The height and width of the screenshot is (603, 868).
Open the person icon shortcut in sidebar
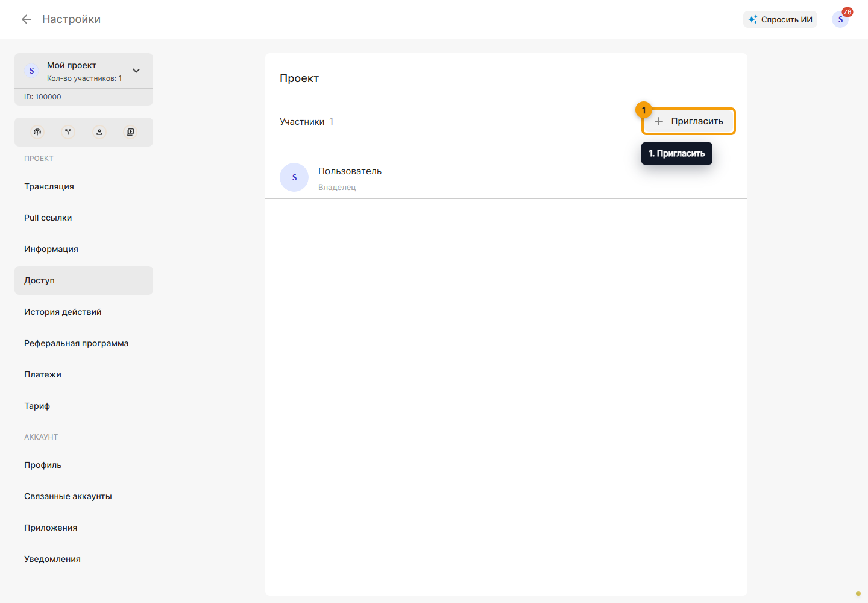[99, 132]
